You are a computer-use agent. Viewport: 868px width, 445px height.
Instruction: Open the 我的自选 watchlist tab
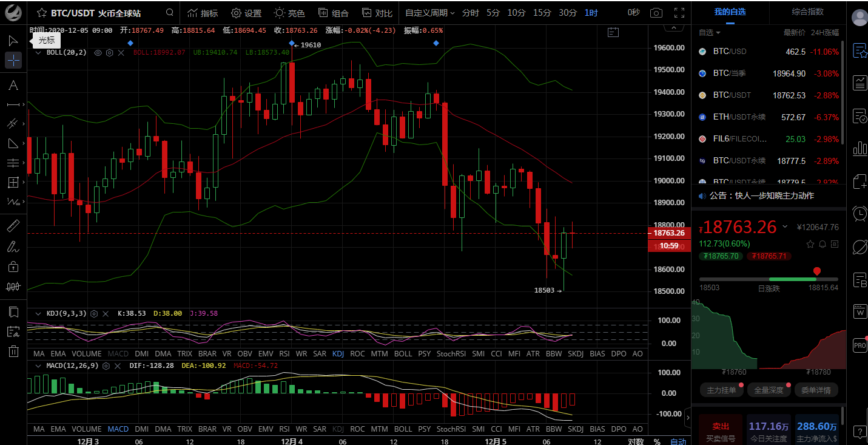coord(730,12)
